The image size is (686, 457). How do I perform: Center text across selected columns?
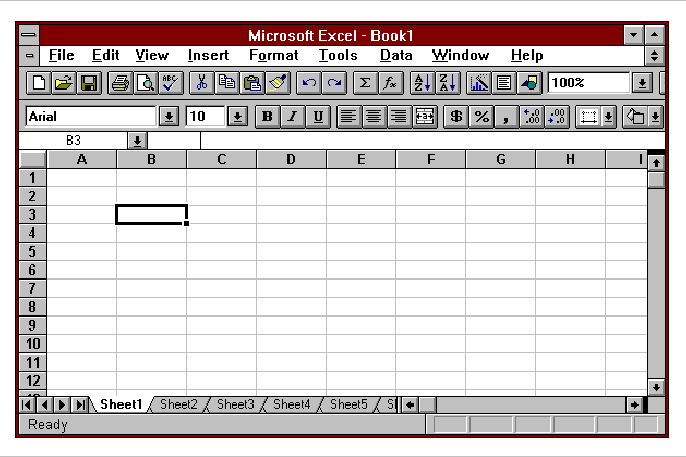(x=424, y=117)
